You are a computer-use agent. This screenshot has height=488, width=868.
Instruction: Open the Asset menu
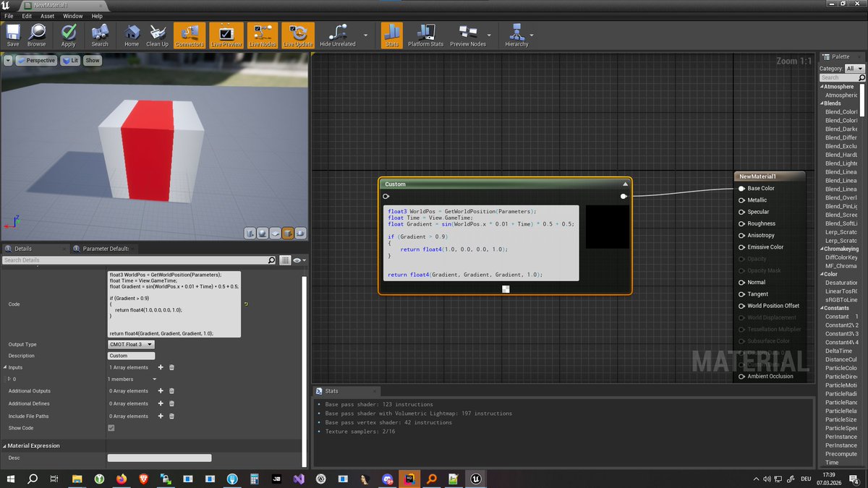[47, 16]
